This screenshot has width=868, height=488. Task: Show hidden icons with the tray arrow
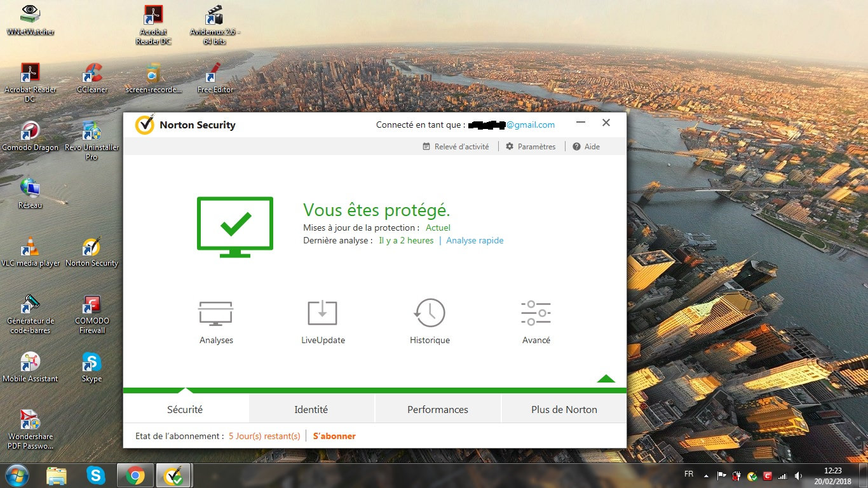[707, 475]
